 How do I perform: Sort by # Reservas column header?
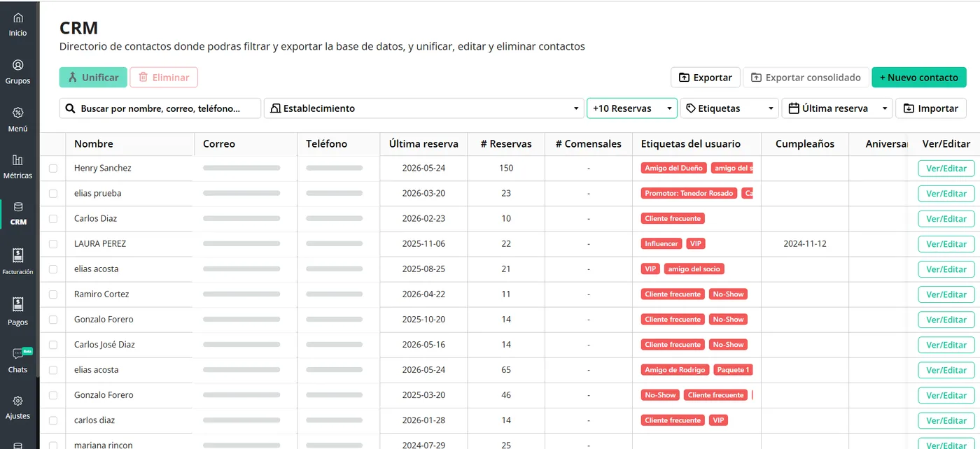tap(506, 144)
